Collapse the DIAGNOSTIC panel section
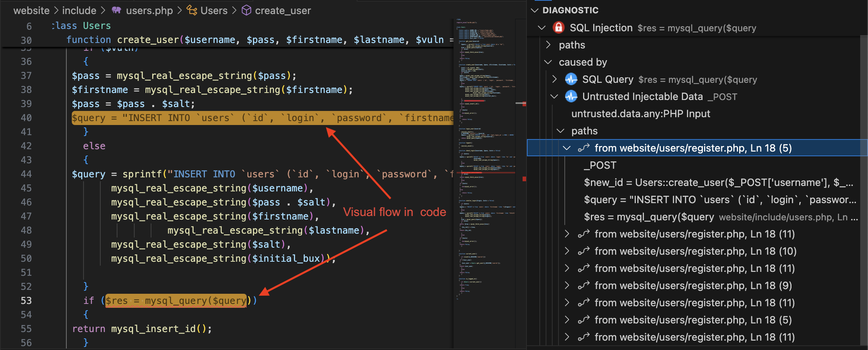 point(535,11)
